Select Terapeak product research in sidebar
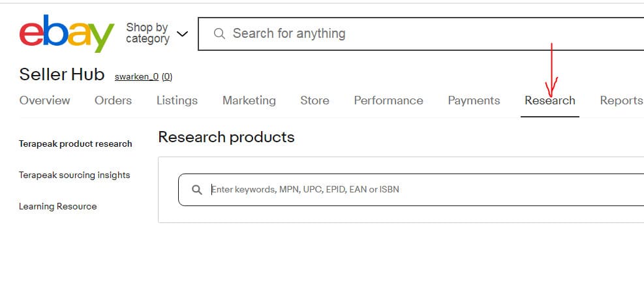Viewport: 644px width, 302px height. tap(76, 144)
